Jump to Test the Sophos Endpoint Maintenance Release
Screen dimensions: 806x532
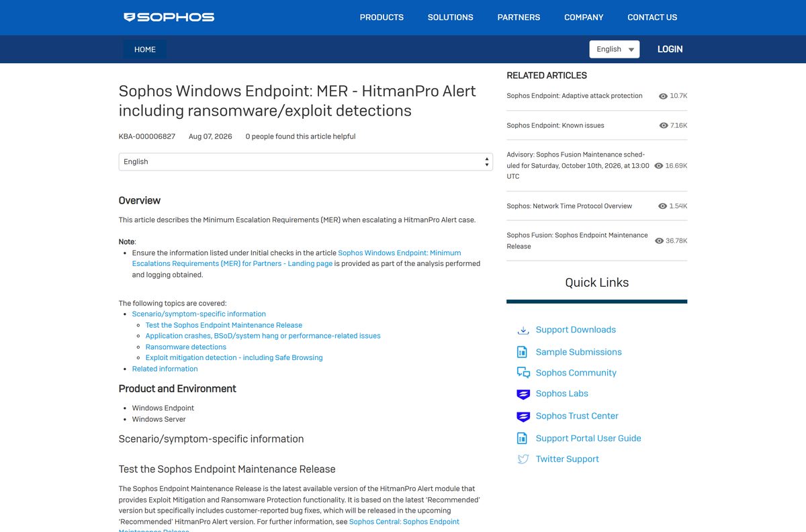[224, 325]
